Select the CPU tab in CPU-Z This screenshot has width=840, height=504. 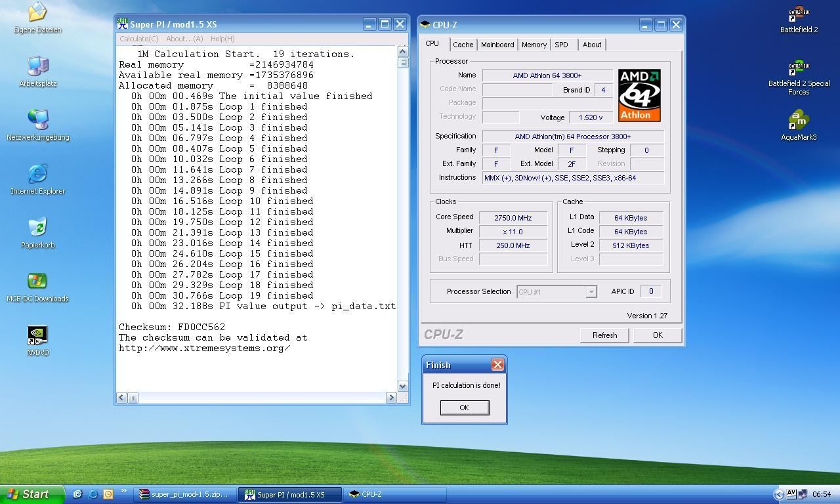432,43
